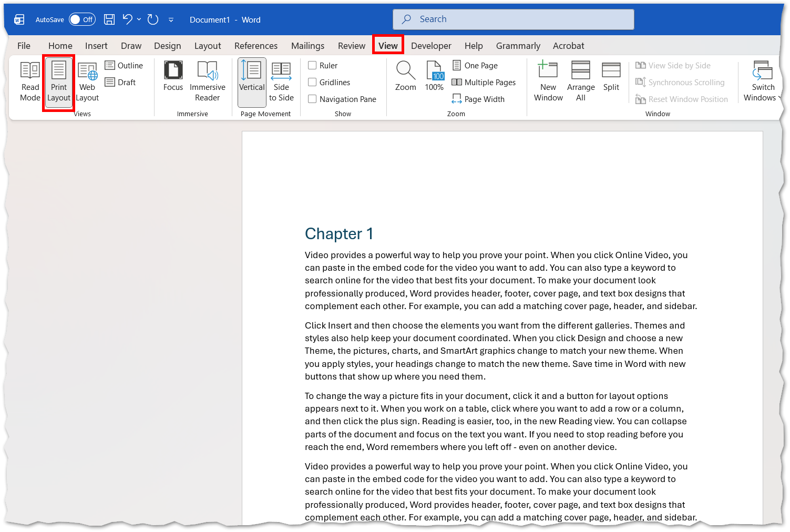790x532 pixels.
Task: Open the Draw tab
Action: click(131, 46)
